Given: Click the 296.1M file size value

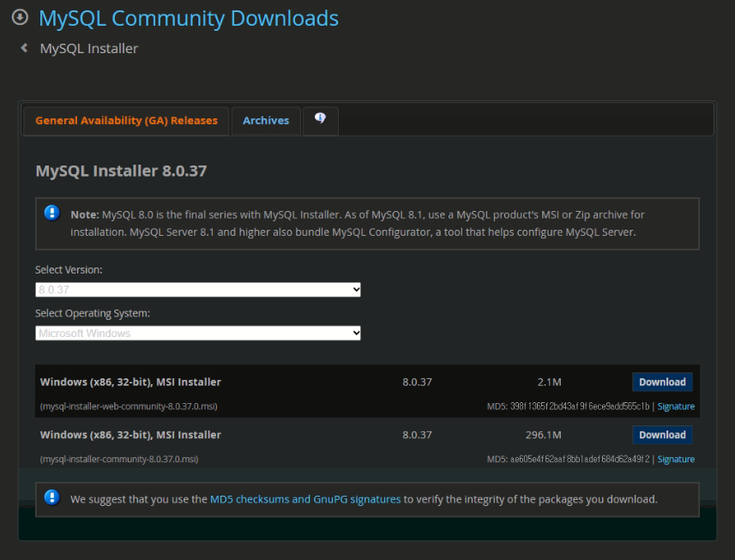Looking at the screenshot, I should click(x=543, y=435).
